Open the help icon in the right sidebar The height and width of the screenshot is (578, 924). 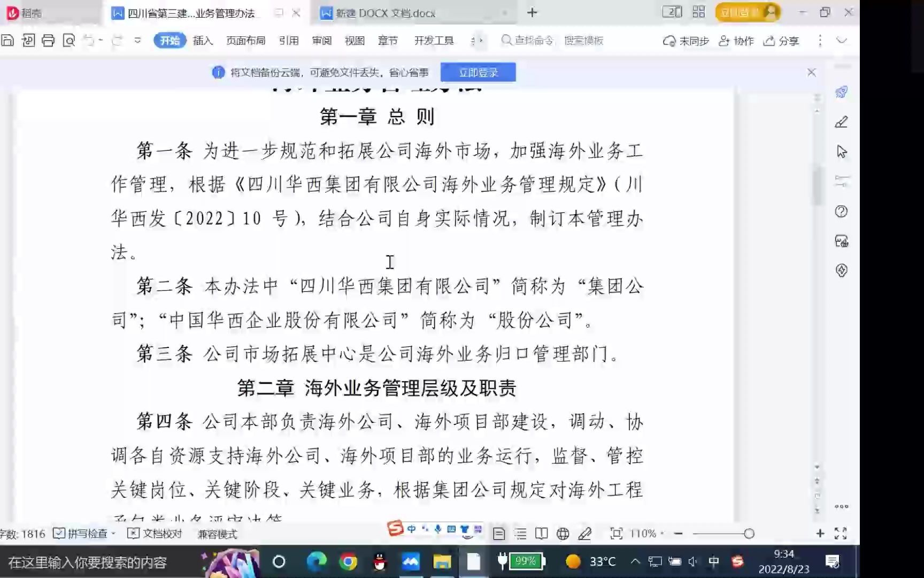841,211
